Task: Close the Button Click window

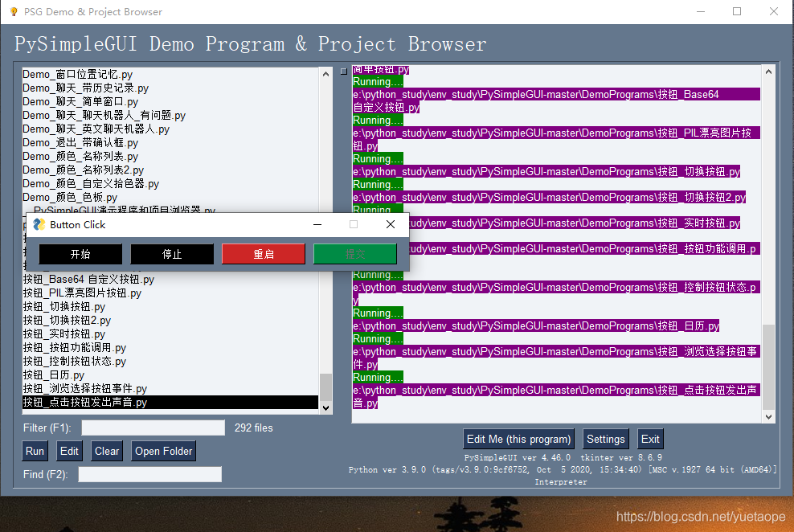Action: (391, 224)
